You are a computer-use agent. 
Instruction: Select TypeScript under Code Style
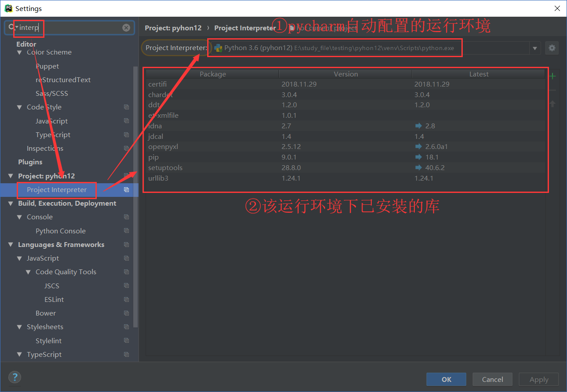click(x=53, y=135)
